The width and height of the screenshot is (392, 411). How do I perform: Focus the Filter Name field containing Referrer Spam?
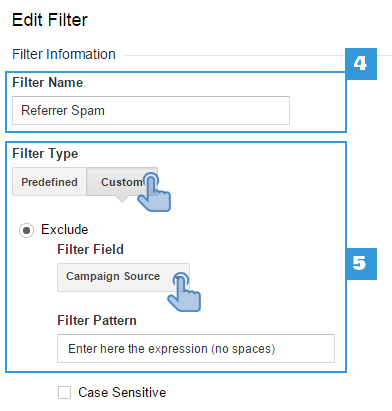(x=151, y=111)
